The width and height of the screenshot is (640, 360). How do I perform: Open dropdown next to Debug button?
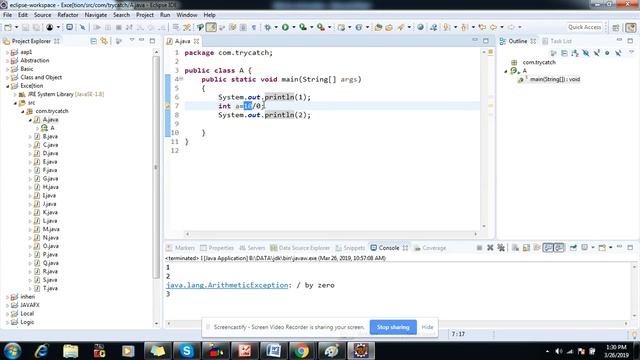pos(276,27)
